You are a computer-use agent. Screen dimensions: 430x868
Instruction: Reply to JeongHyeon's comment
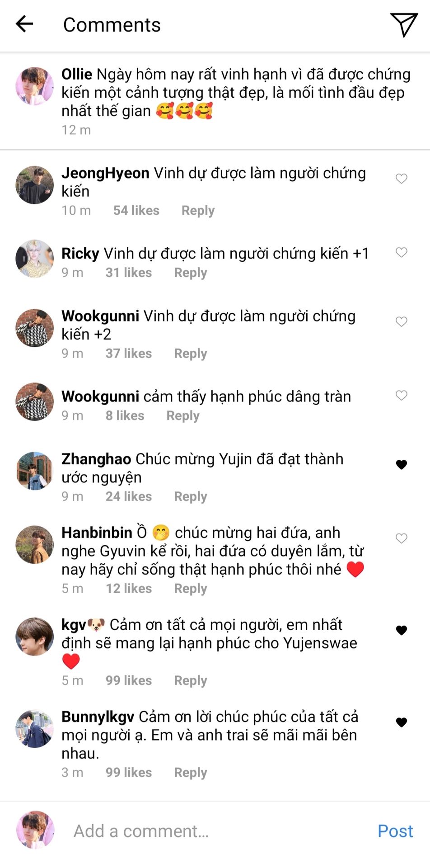pos(198,211)
